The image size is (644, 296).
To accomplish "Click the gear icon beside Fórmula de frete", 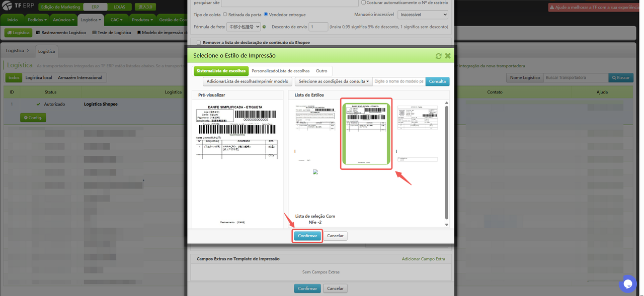I will click(264, 27).
